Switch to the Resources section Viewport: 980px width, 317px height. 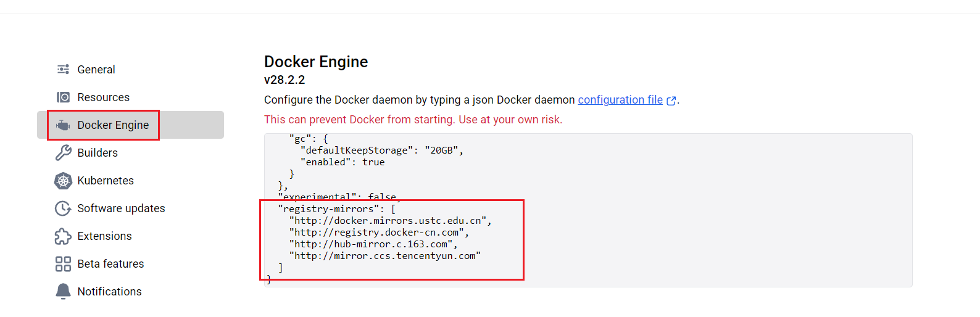tap(103, 97)
